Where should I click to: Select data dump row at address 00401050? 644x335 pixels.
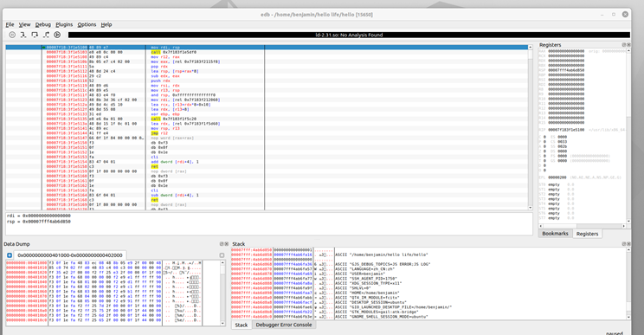[104, 287]
